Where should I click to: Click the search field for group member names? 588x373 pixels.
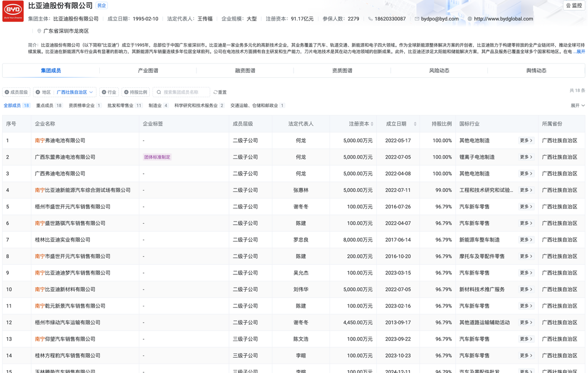(x=181, y=92)
